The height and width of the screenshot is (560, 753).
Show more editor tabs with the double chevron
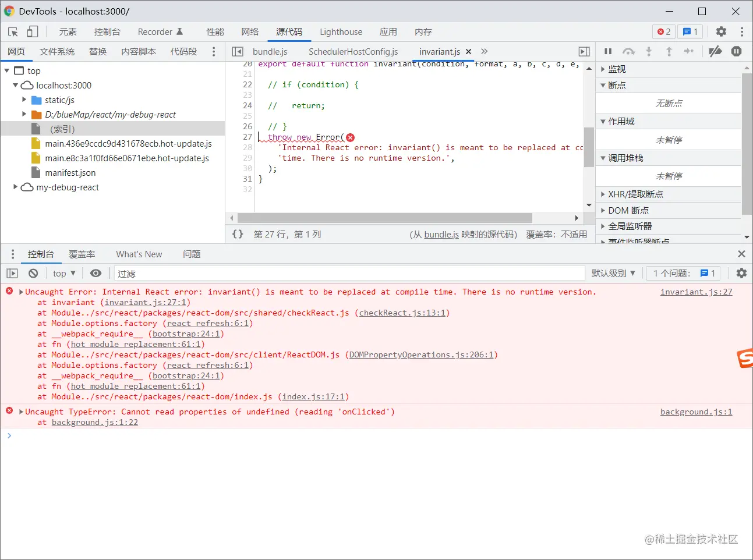[484, 52]
